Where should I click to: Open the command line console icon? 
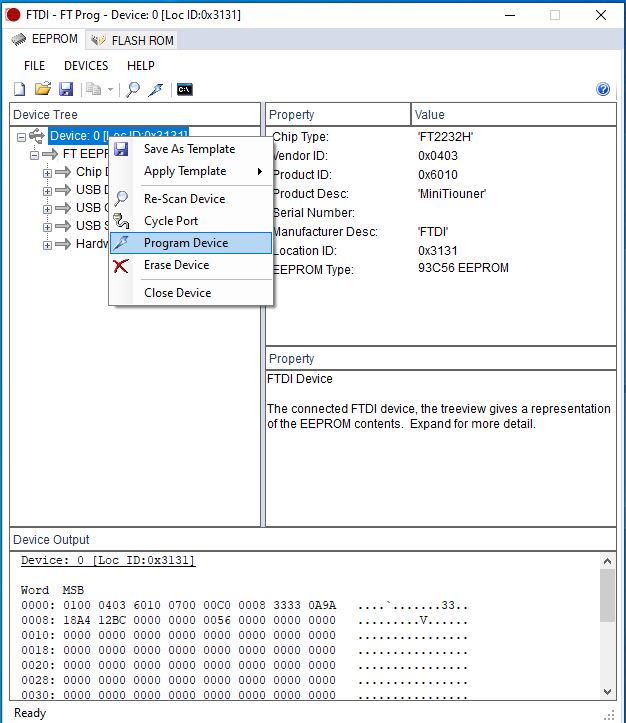pyautogui.click(x=184, y=89)
